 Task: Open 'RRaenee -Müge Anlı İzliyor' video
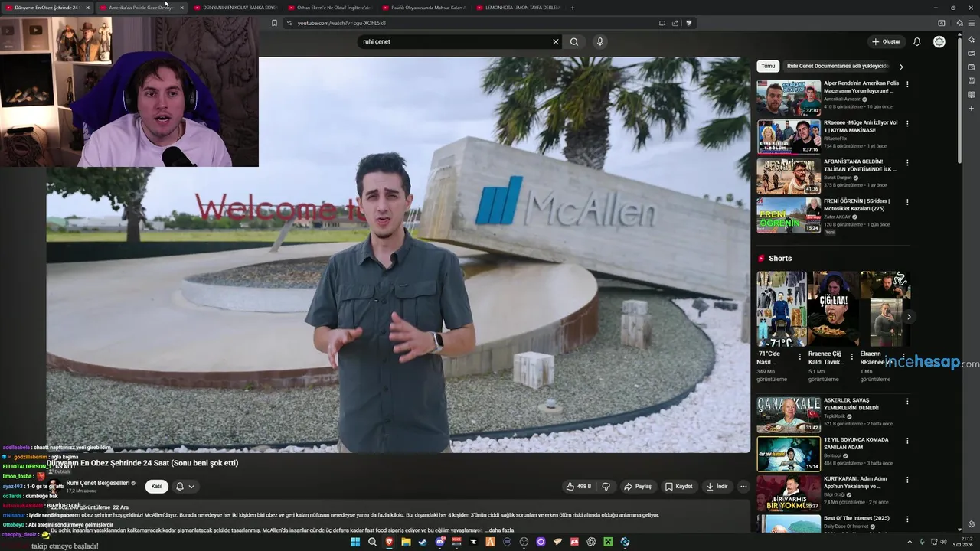tap(789, 137)
